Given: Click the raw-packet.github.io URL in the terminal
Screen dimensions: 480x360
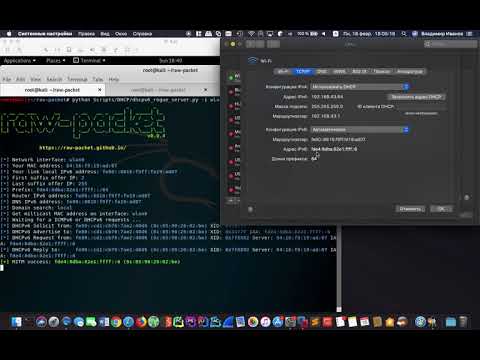Looking at the screenshot, I should (83, 148).
